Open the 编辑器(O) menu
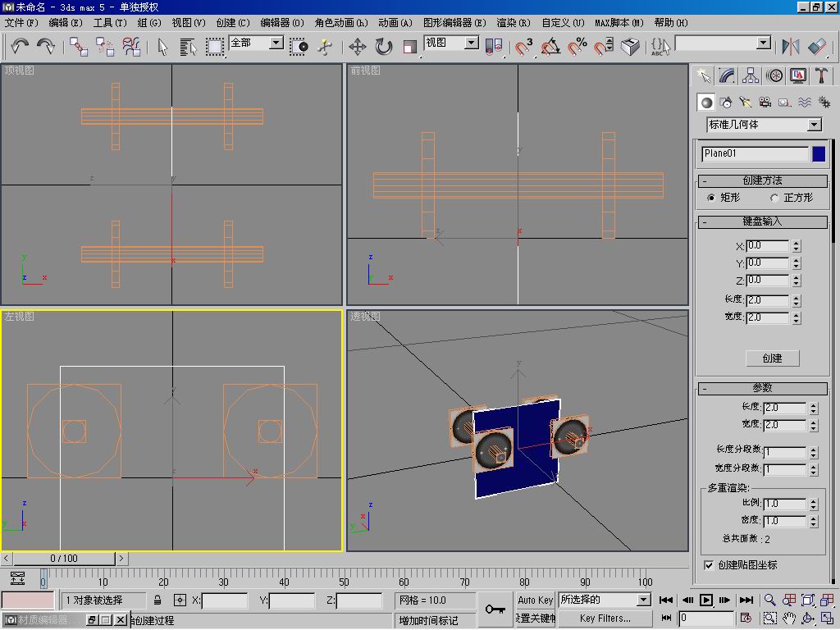 pos(281,23)
